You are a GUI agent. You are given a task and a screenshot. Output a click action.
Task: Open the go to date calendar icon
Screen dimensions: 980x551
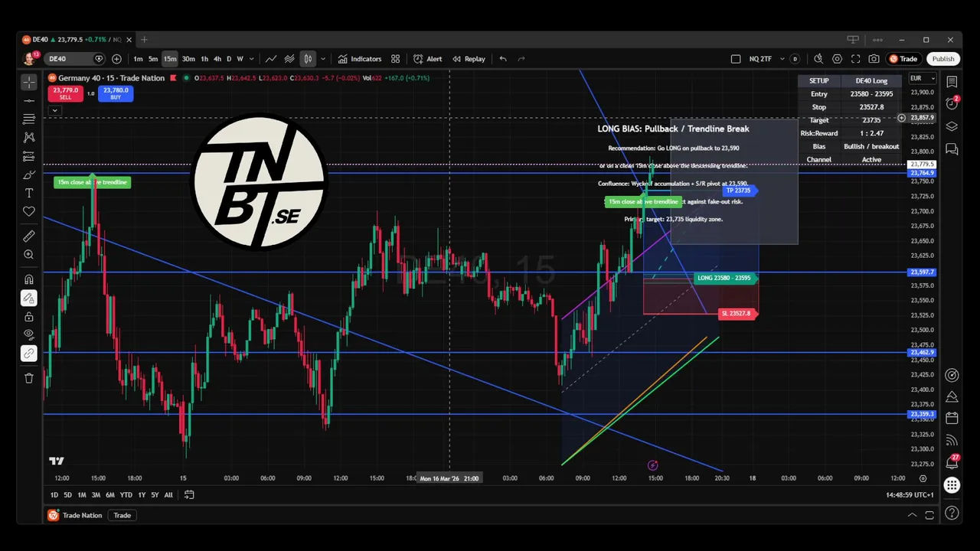pyautogui.click(x=189, y=494)
